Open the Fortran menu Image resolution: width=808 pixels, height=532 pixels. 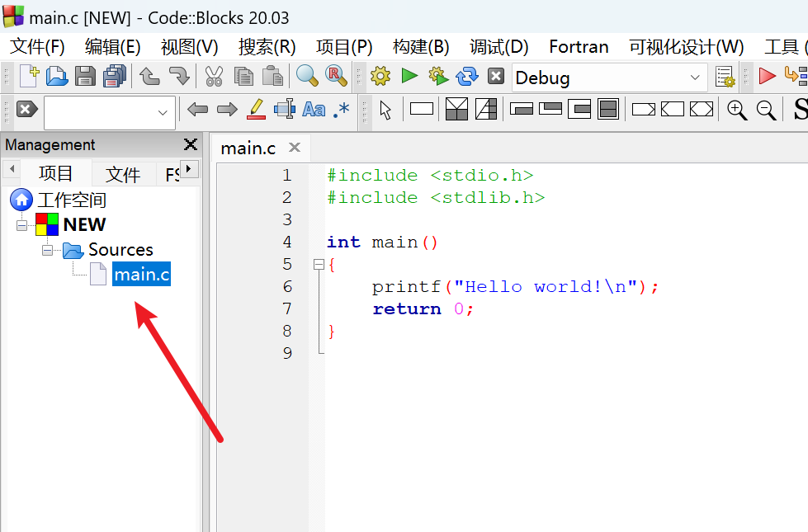(578, 47)
